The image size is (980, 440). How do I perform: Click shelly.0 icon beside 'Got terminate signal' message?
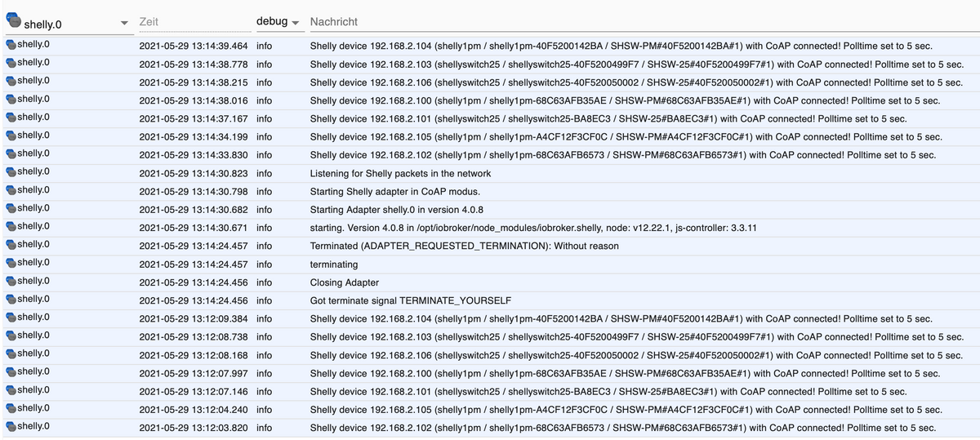(x=11, y=300)
